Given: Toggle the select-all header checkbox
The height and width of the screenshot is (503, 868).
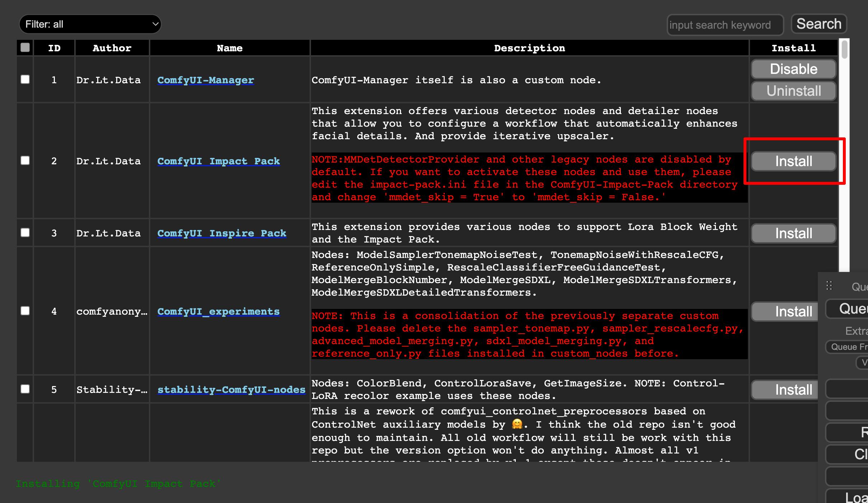Looking at the screenshot, I should (25, 47).
